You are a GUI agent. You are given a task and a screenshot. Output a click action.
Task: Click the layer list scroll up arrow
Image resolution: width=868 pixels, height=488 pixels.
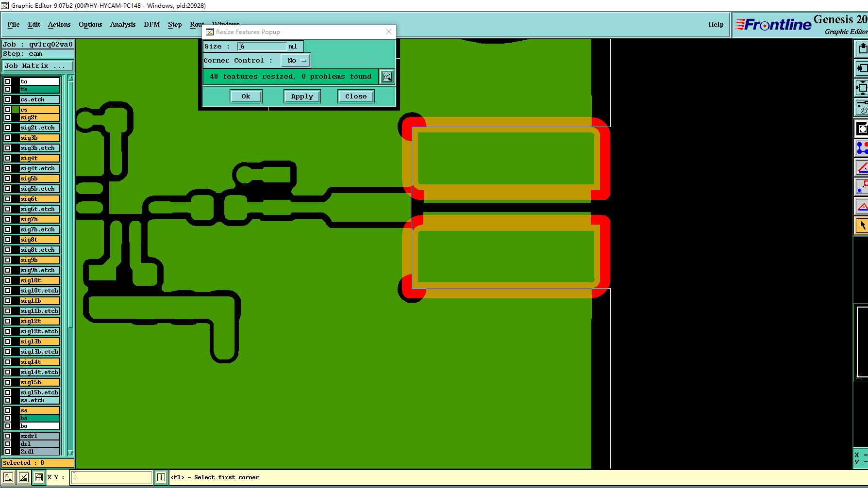[70, 78]
